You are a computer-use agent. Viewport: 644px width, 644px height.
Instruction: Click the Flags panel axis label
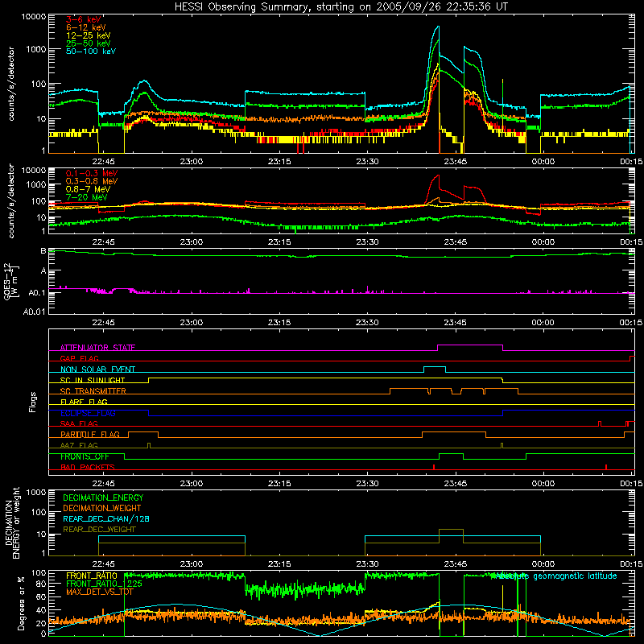click(x=32, y=402)
